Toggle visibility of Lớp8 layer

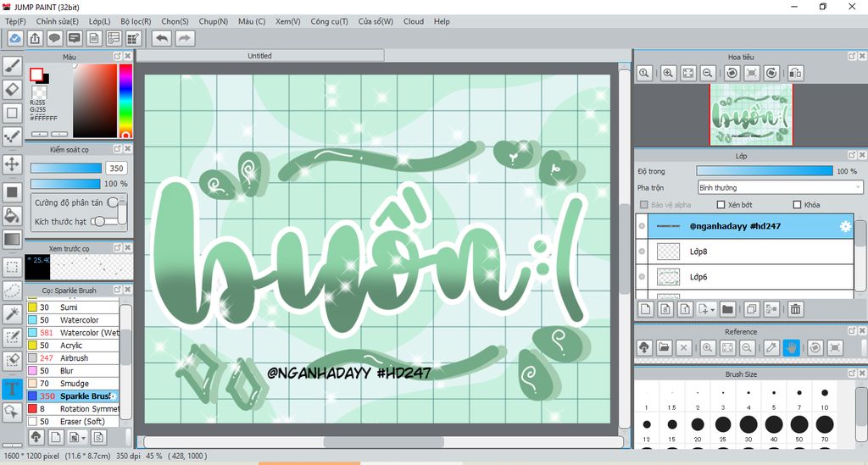(x=642, y=252)
